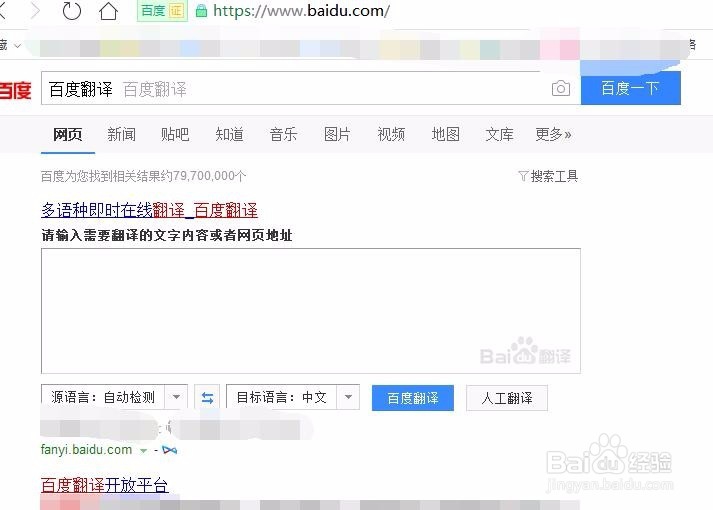This screenshot has height=510, width=713.
Task: Expand the bookmarks dropdown chevron at left
Action: (x=17, y=45)
